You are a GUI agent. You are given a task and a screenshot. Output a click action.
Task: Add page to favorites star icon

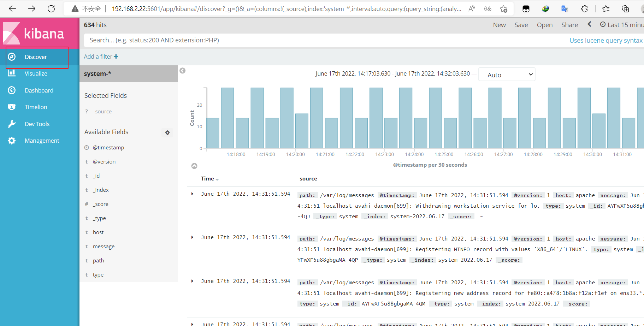pos(504,9)
